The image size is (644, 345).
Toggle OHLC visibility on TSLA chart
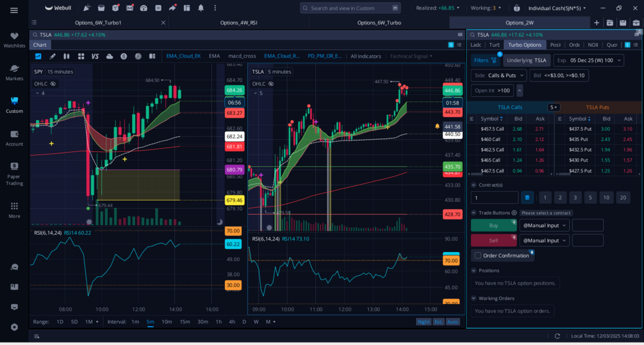[270, 84]
